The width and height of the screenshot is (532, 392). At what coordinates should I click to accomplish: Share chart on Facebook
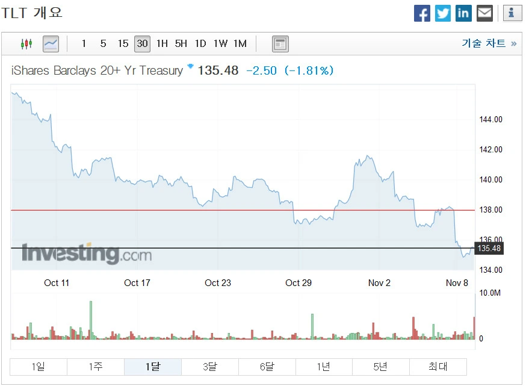pyautogui.click(x=422, y=14)
